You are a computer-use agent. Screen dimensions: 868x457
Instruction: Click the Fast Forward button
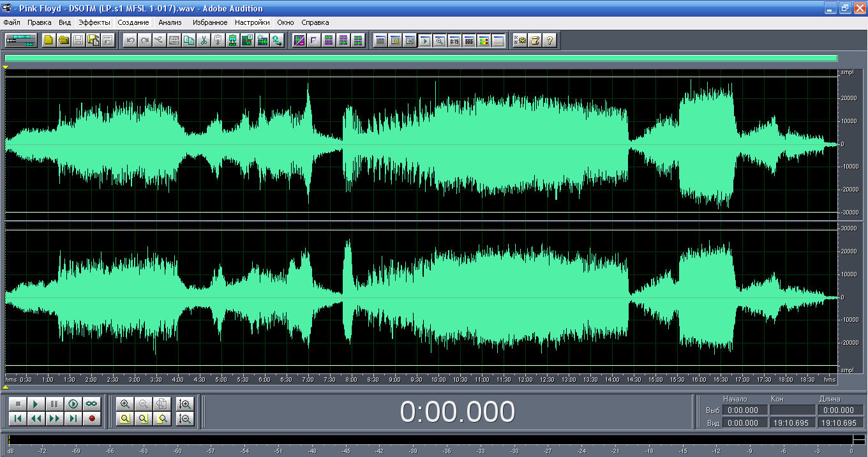coord(55,419)
